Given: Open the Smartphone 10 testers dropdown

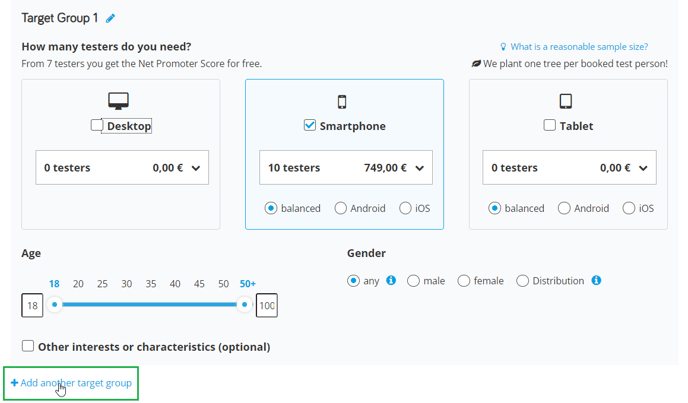Looking at the screenshot, I should coord(346,168).
